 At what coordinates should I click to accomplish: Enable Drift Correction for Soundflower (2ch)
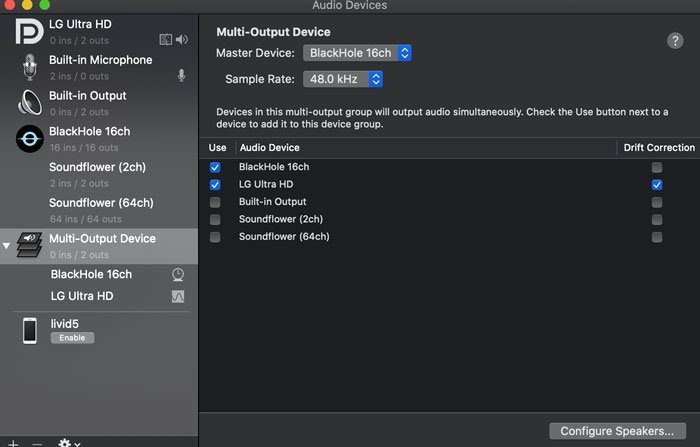point(657,220)
